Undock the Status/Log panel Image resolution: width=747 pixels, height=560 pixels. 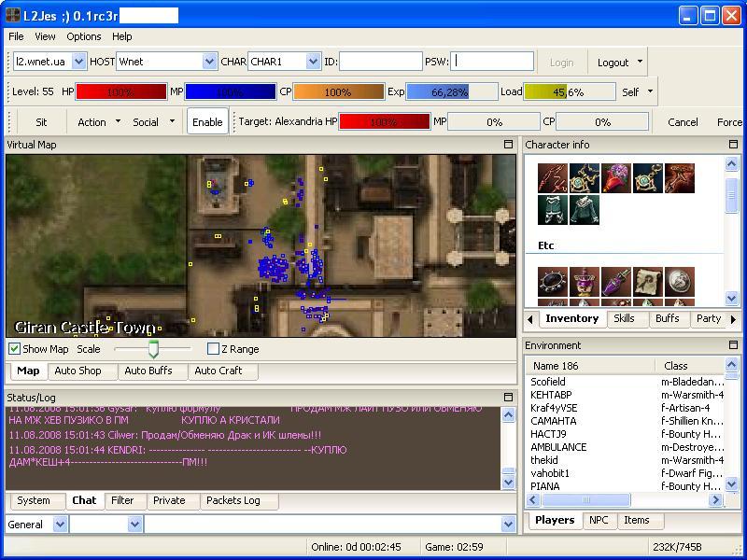click(x=508, y=398)
